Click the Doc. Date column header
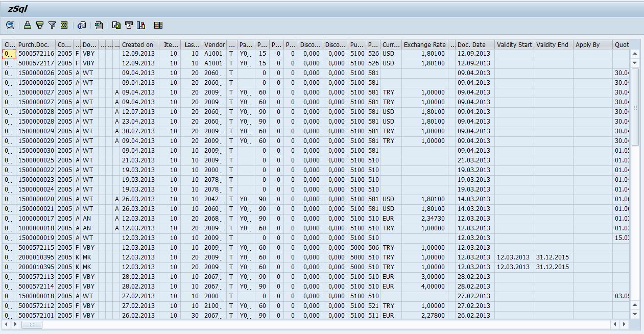644x334 pixels. point(473,44)
